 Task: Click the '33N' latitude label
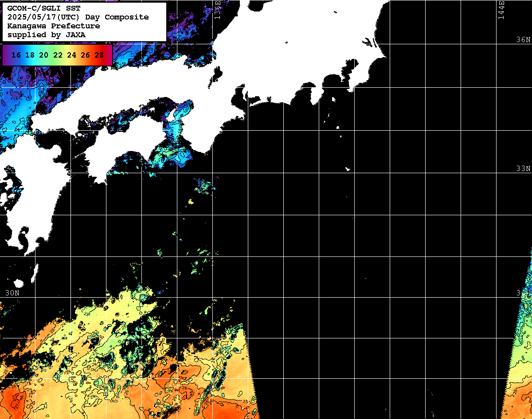524,169
